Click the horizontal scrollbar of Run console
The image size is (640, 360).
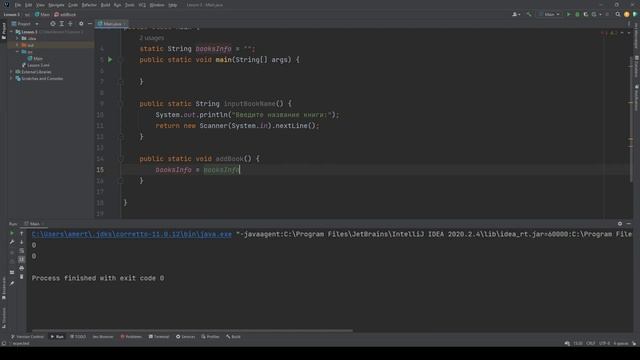click(x=192, y=330)
